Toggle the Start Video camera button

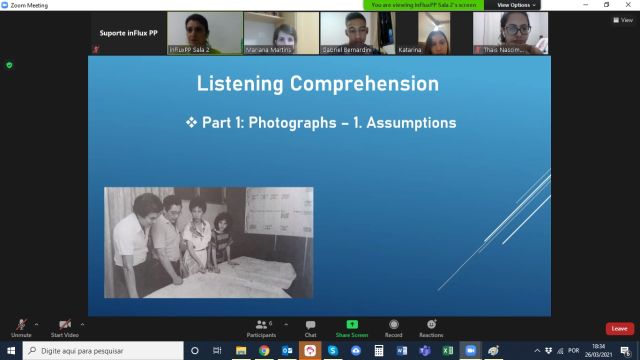coord(64,329)
